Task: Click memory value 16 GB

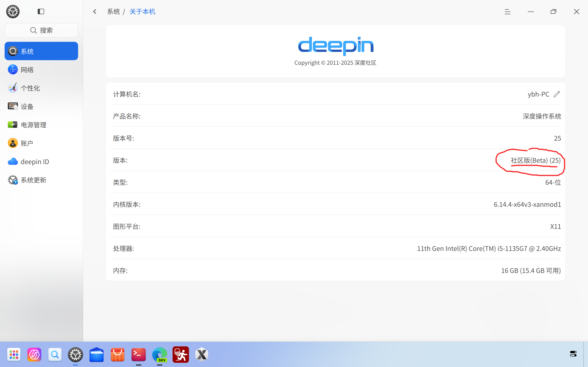Action: coord(531,271)
